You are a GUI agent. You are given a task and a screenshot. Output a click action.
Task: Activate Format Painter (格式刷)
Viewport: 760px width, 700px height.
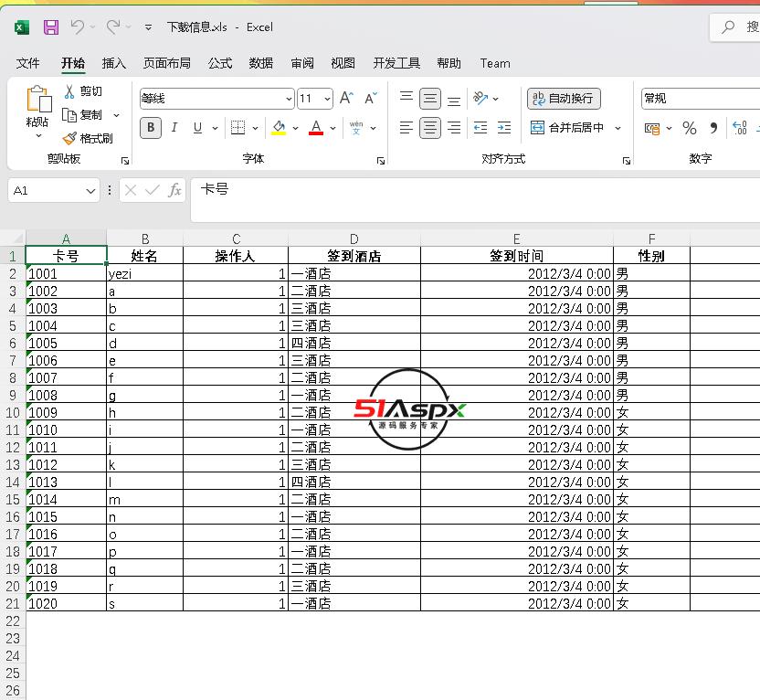(88, 139)
